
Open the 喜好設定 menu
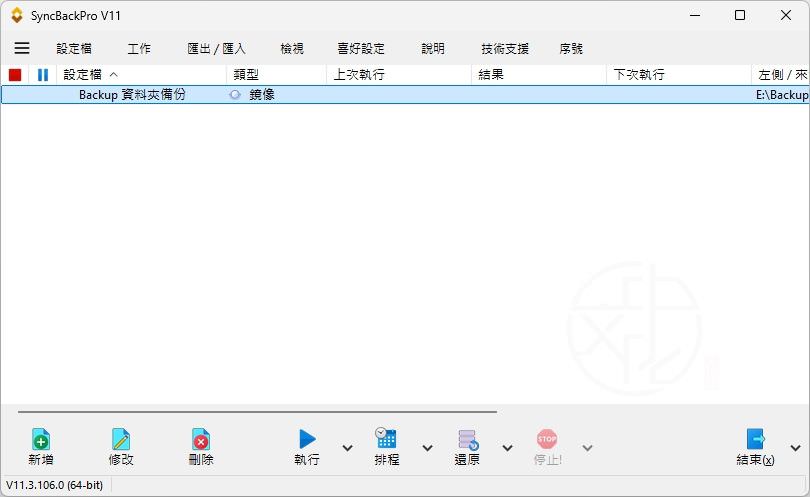360,48
